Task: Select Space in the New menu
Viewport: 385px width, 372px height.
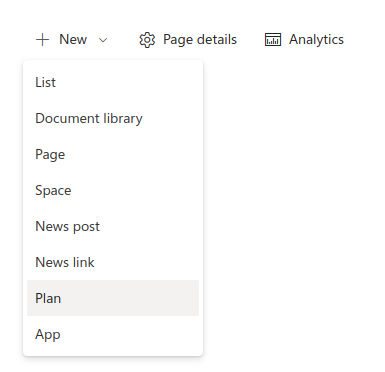Action: pos(113,190)
